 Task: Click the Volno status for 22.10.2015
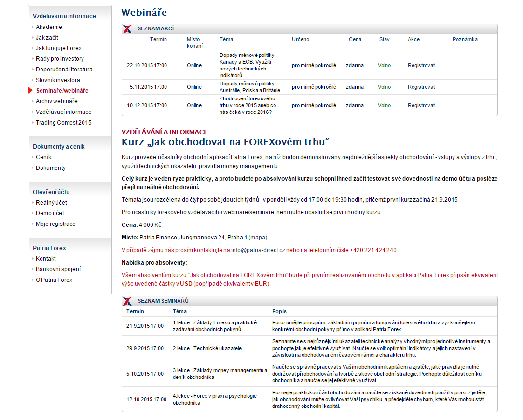pos(384,66)
